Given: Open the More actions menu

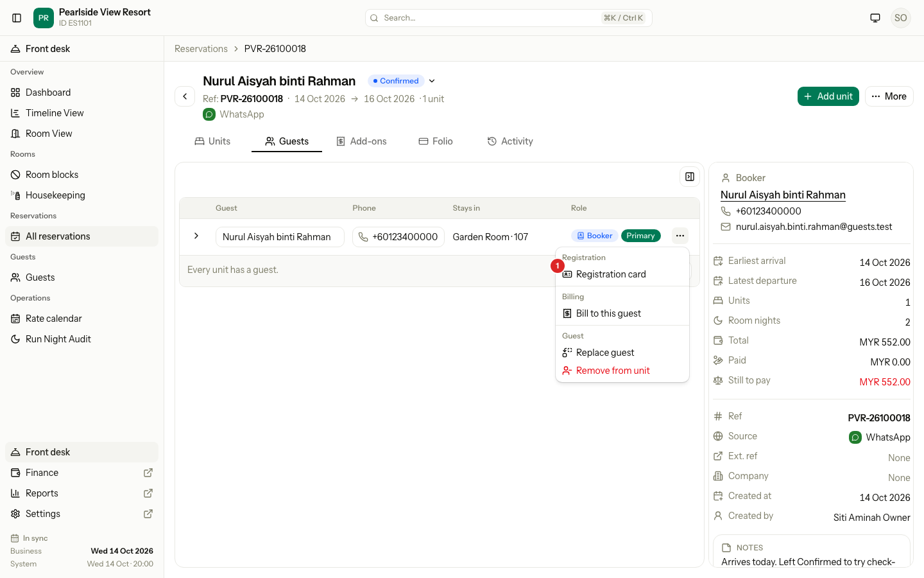Looking at the screenshot, I should (x=889, y=96).
